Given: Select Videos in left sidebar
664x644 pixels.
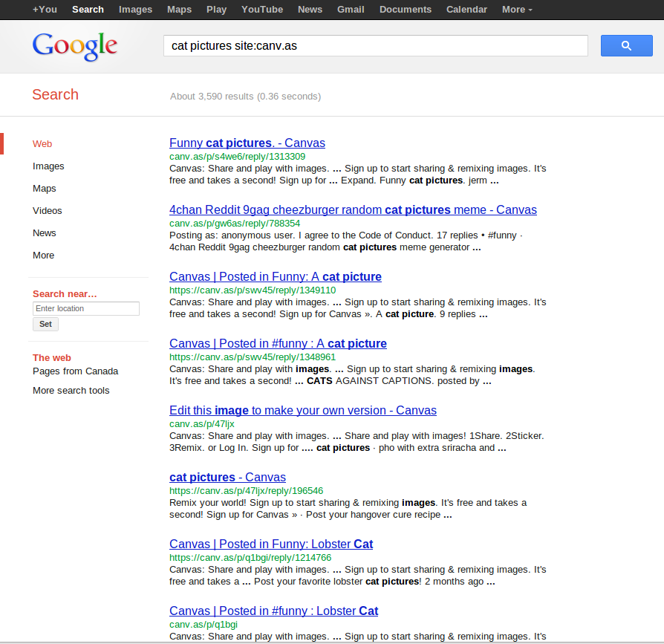Looking at the screenshot, I should click(x=47, y=211).
